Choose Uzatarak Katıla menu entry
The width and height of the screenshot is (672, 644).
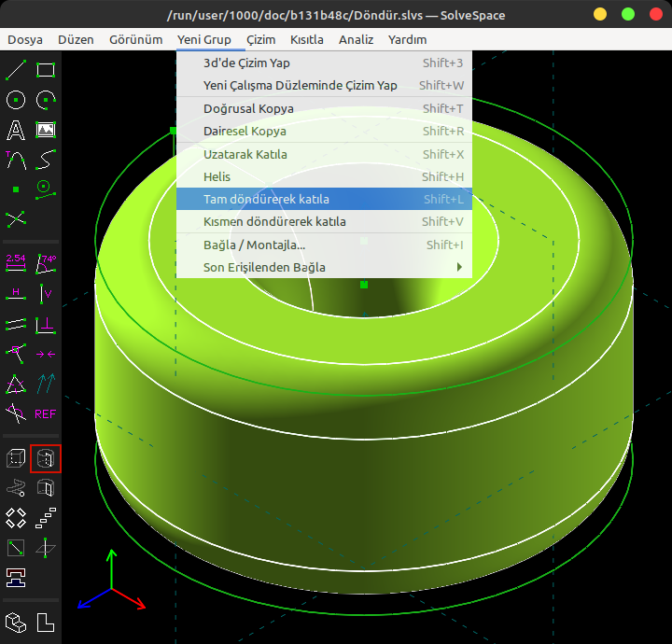(324, 154)
